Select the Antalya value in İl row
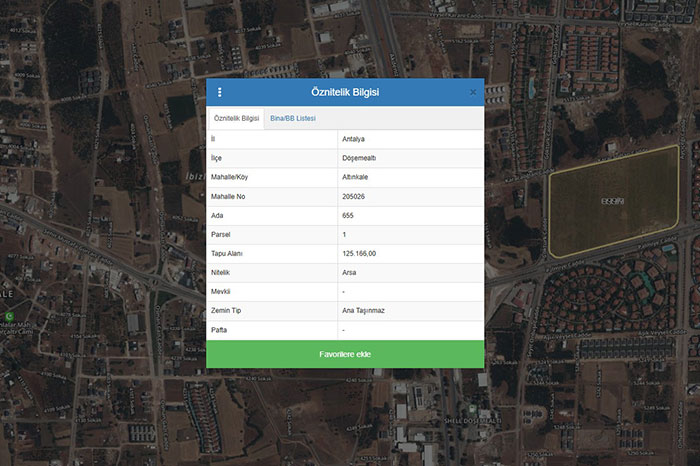The width and height of the screenshot is (700, 466). coord(354,139)
